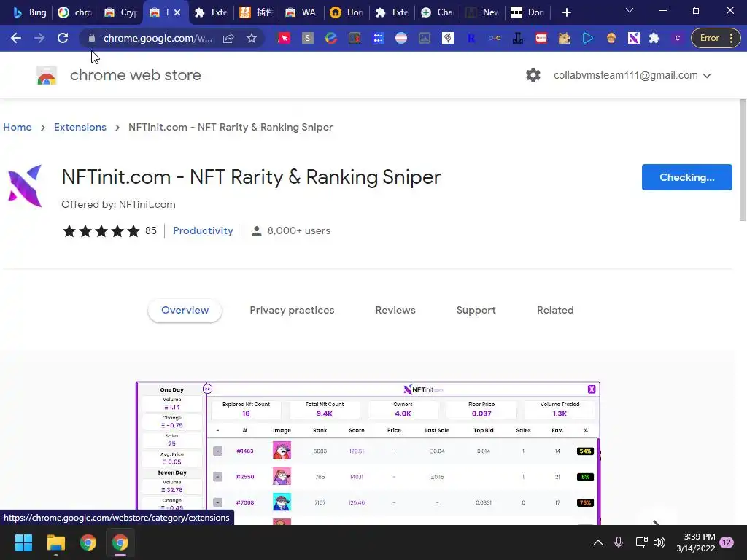The height and width of the screenshot is (560, 747).
Task: Open the Extensions puzzle-piece menu
Action: tap(654, 38)
